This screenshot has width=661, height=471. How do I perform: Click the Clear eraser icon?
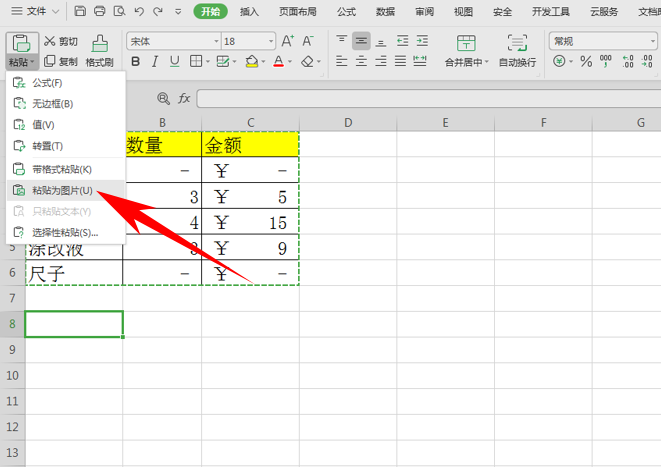click(307, 62)
